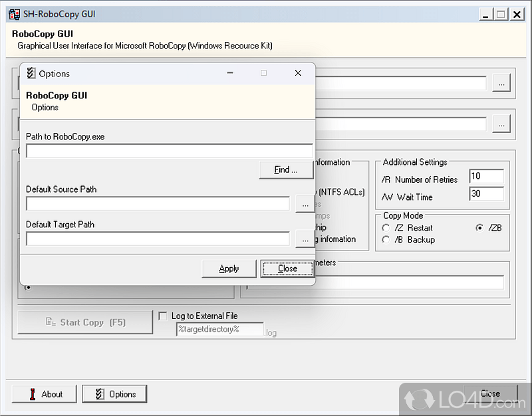
Task: Browse for the Default Target Path
Action: [305, 239]
